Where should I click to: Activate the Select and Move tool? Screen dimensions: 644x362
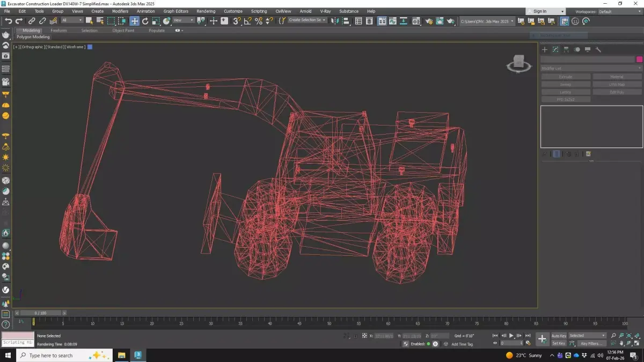[x=134, y=21]
